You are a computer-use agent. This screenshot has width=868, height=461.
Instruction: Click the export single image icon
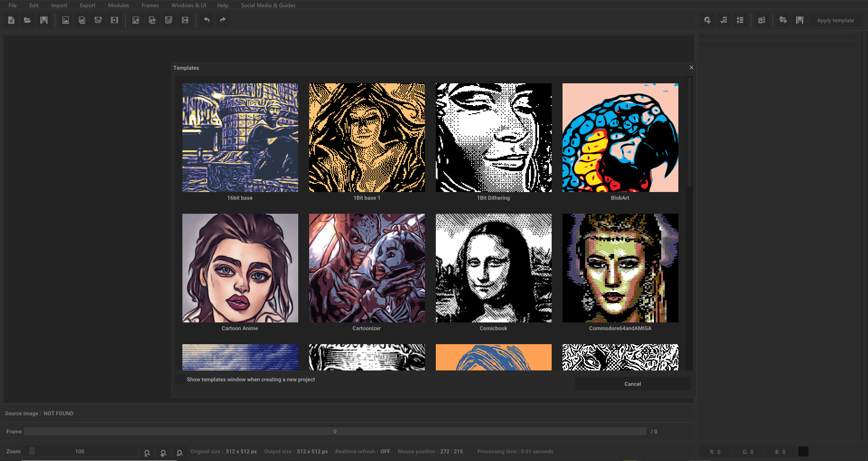click(136, 20)
